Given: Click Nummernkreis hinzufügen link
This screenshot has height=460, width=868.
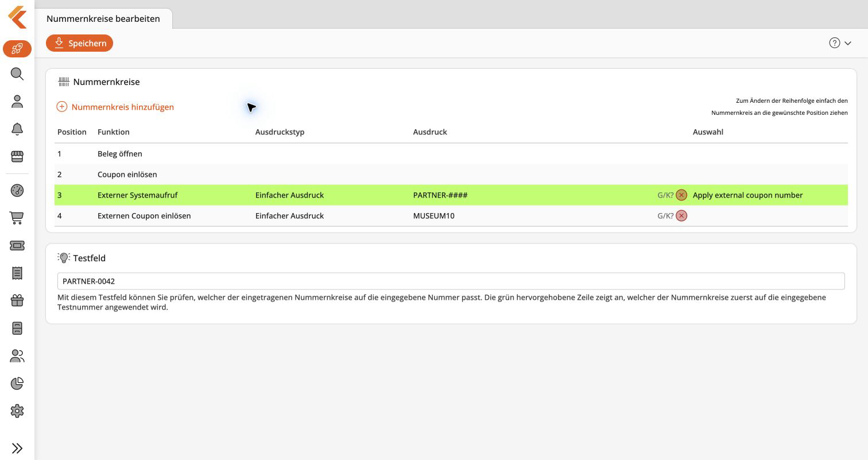Looking at the screenshot, I should pos(115,107).
